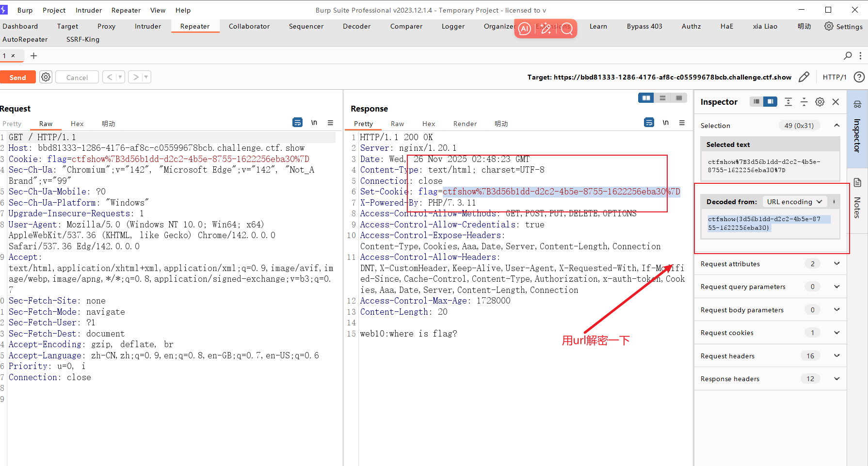Open the Collaborator tab
868x466 pixels.
[249, 26]
